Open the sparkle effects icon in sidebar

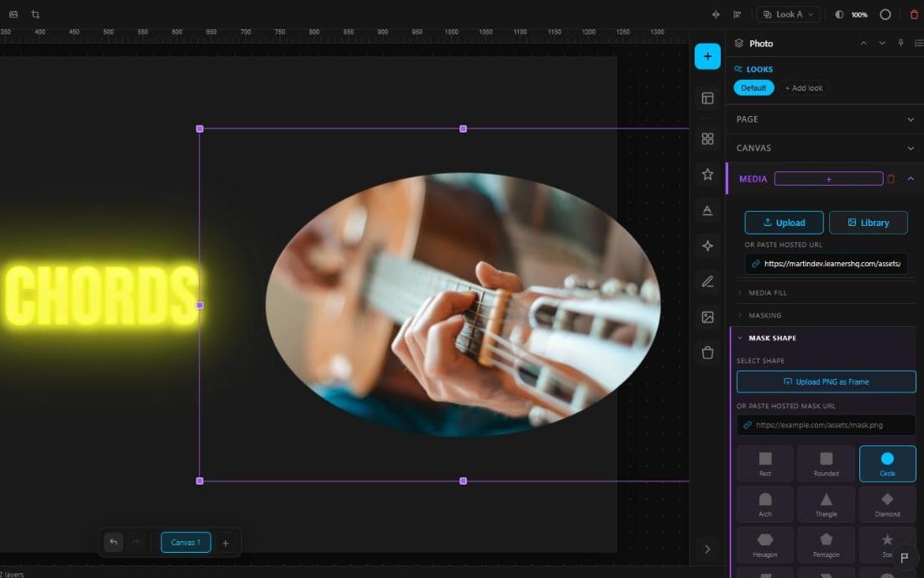pyautogui.click(x=708, y=245)
